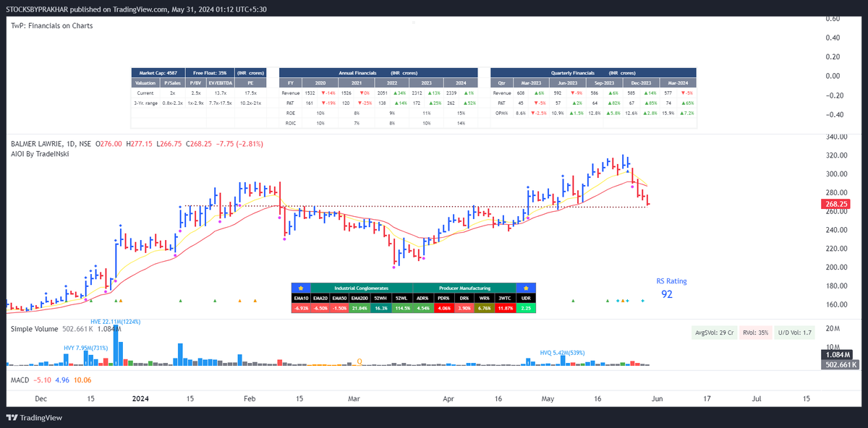Click the 200.00 price axis label

[x=835, y=267]
